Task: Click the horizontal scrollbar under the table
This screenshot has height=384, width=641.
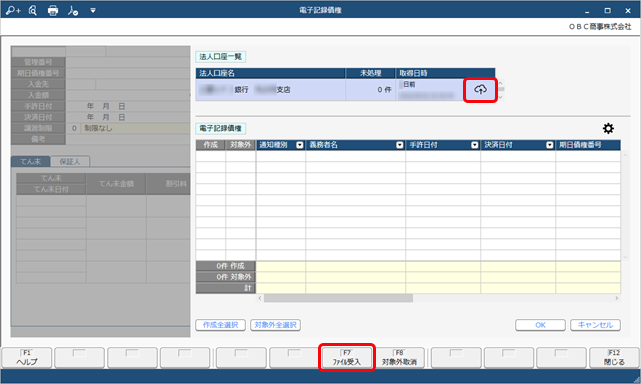Action: coord(338,299)
